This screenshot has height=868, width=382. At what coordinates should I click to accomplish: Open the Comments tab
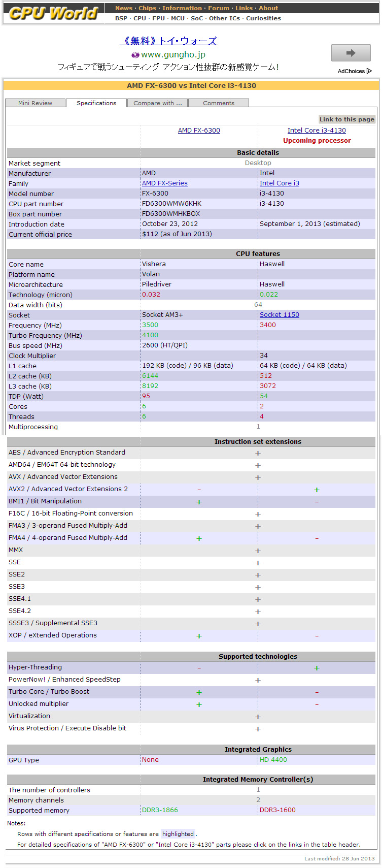tap(219, 103)
